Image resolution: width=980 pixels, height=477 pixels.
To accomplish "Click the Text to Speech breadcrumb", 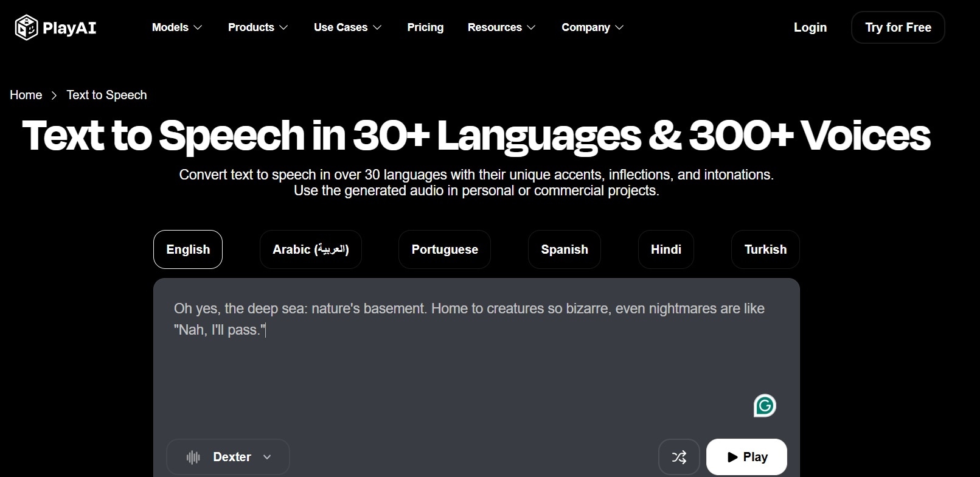I will [x=107, y=95].
